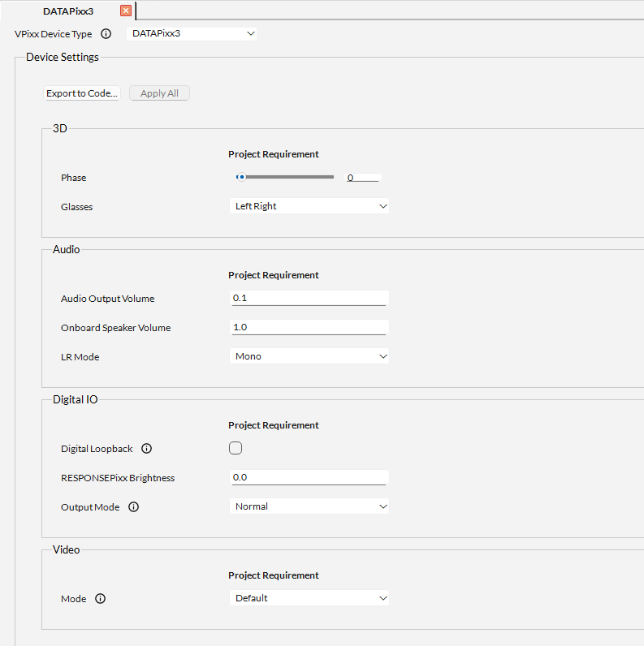Screen dimensions: 644x646
Task: Click Project Requirement heading in Digital IO section
Action: click(x=274, y=425)
